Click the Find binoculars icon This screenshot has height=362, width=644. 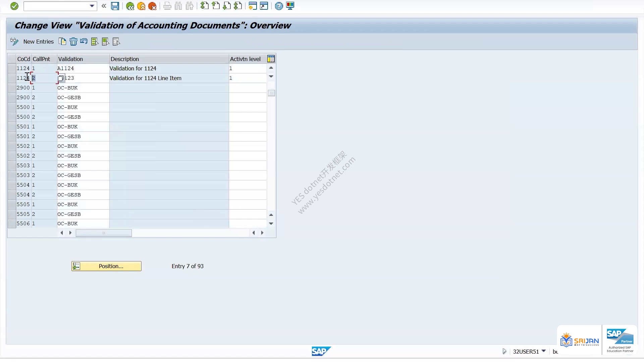click(178, 6)
